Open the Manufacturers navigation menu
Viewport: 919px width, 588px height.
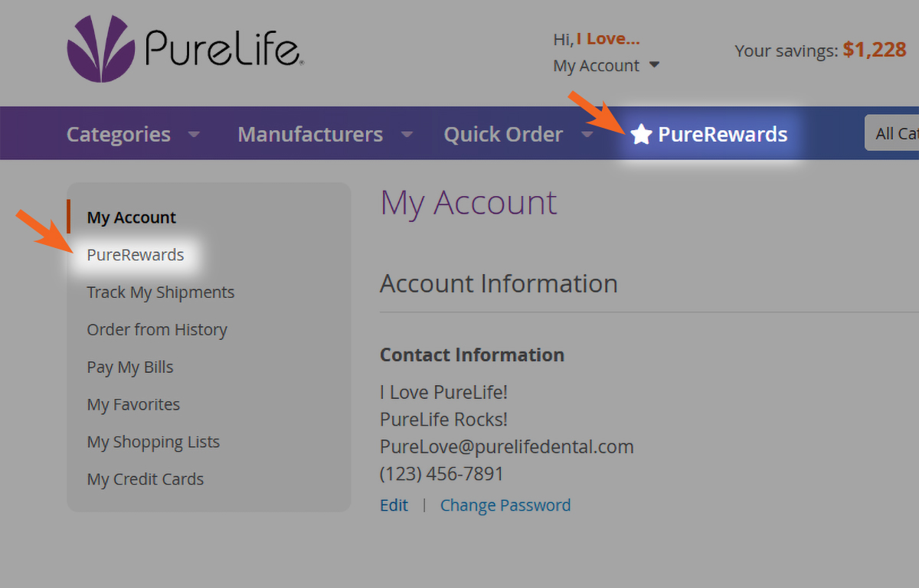coord(310,134)
